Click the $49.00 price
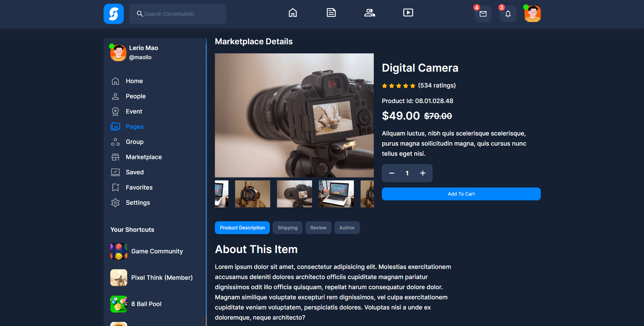 pos(401,116)
